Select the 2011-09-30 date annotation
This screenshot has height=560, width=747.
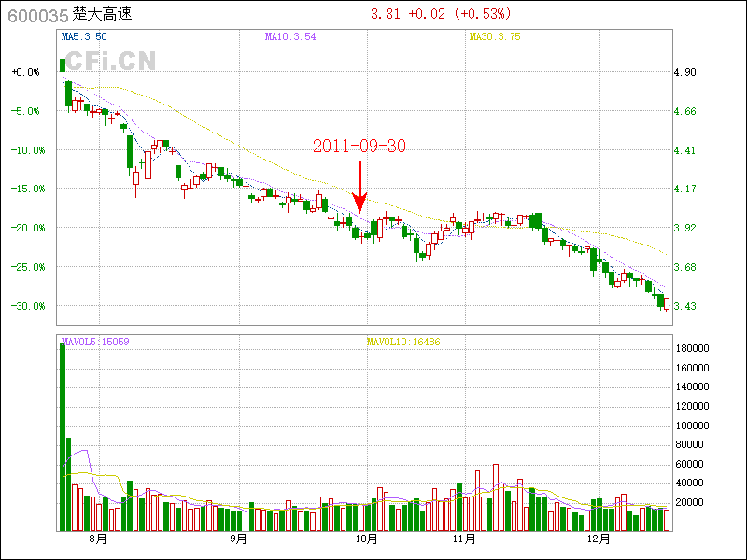(x=359, y=147)
